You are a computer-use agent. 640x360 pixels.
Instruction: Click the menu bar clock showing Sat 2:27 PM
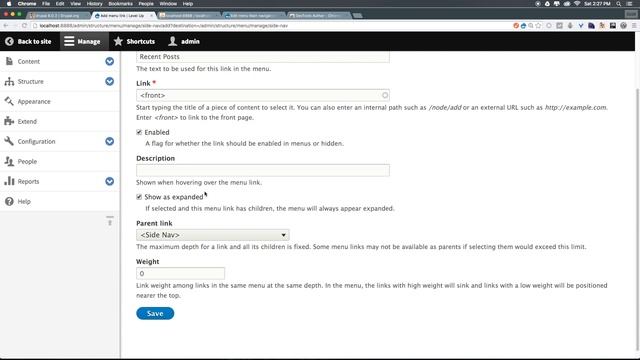[x=597, y=4]
